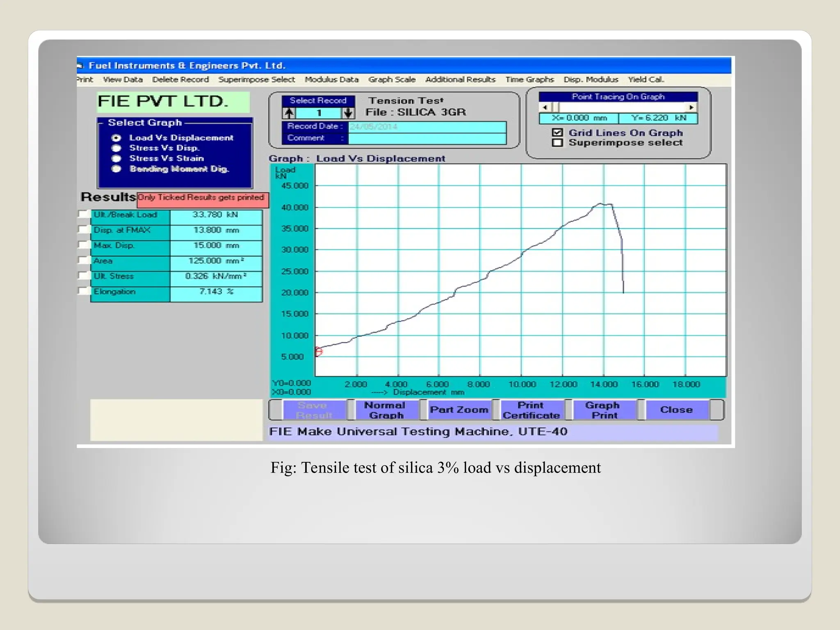Tick the Max. Disp. result checkbox
The image size is (840, 630).
[x=84, y=245]
